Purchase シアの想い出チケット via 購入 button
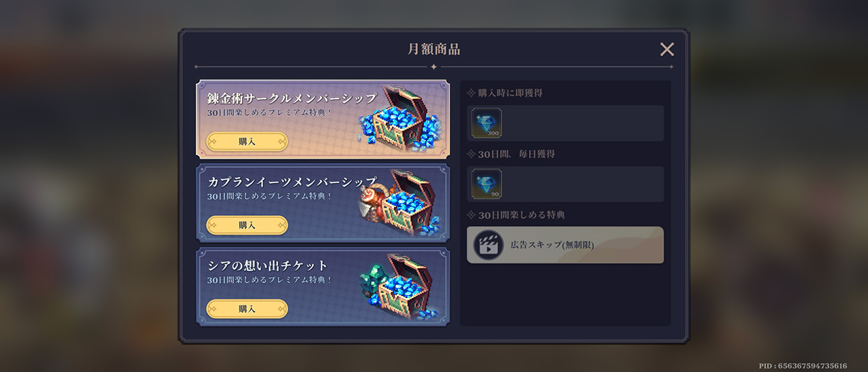 pyautogui.click(x=247, y=309)
